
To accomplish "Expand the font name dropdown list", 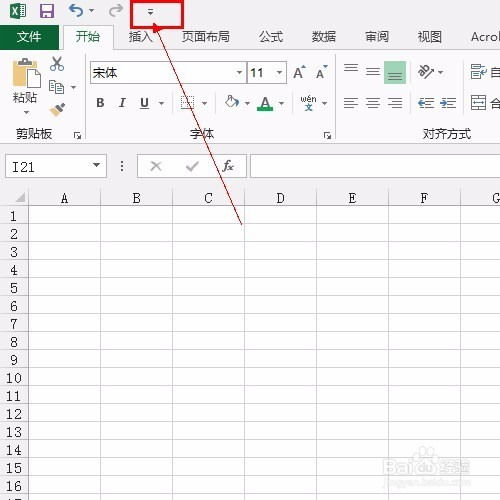I will point(239,72).
